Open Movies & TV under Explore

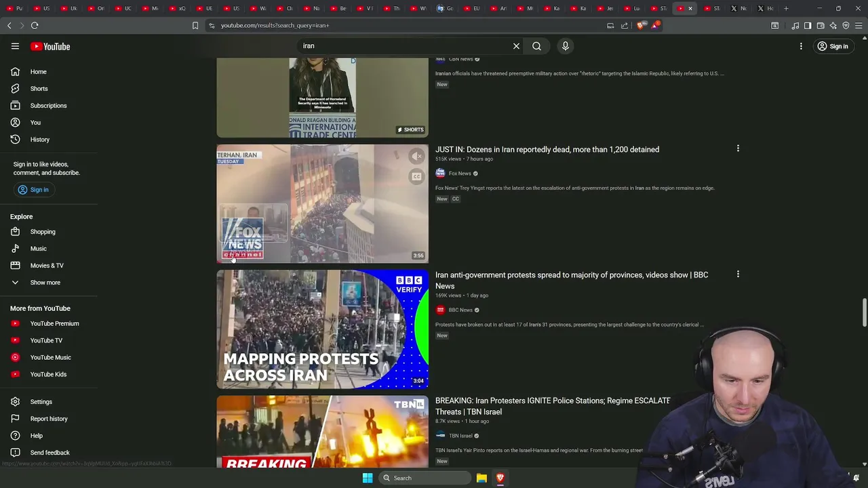pyautogui.click(x=47, y=266)
